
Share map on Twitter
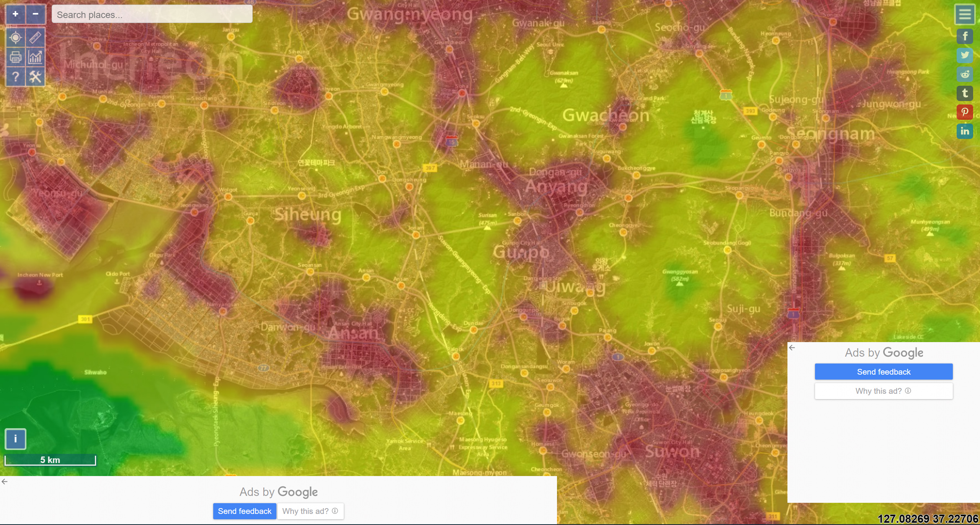pos(964,55)
